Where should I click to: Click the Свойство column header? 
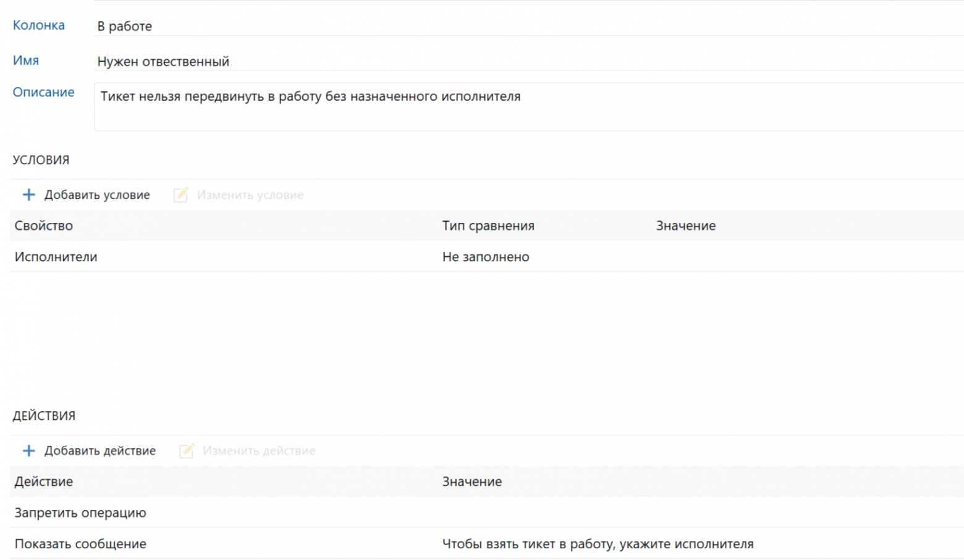tap(44, 226)
